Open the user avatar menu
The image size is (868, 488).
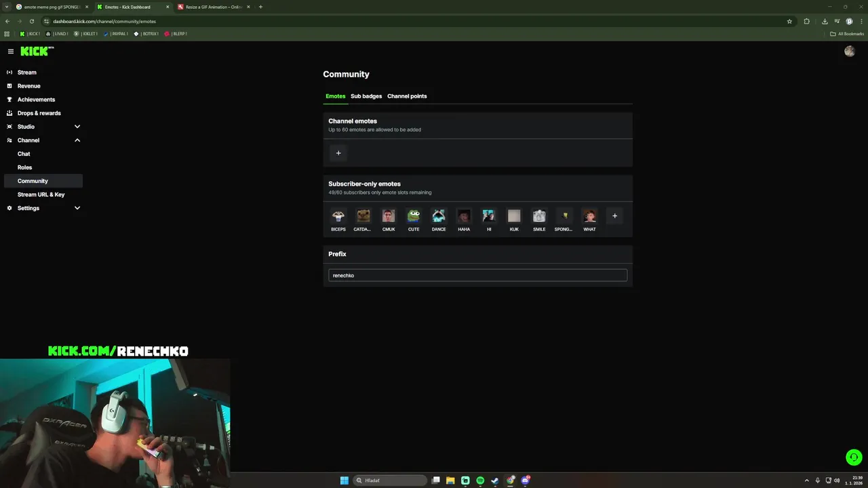click(x=850, y=51)
